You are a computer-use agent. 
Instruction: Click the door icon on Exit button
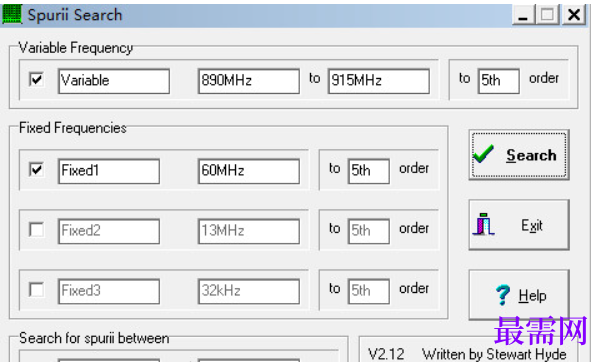[x=483, y=224]
